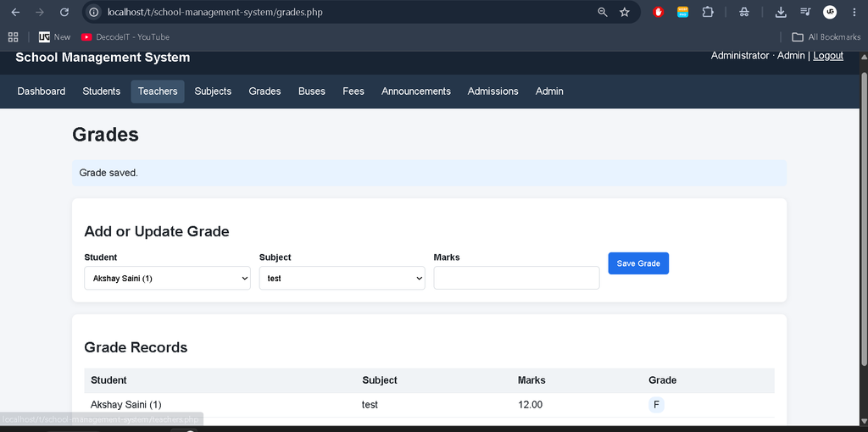Click the Student column header
868x432 pixels.
pyautogui.click(x=108, y=380)
